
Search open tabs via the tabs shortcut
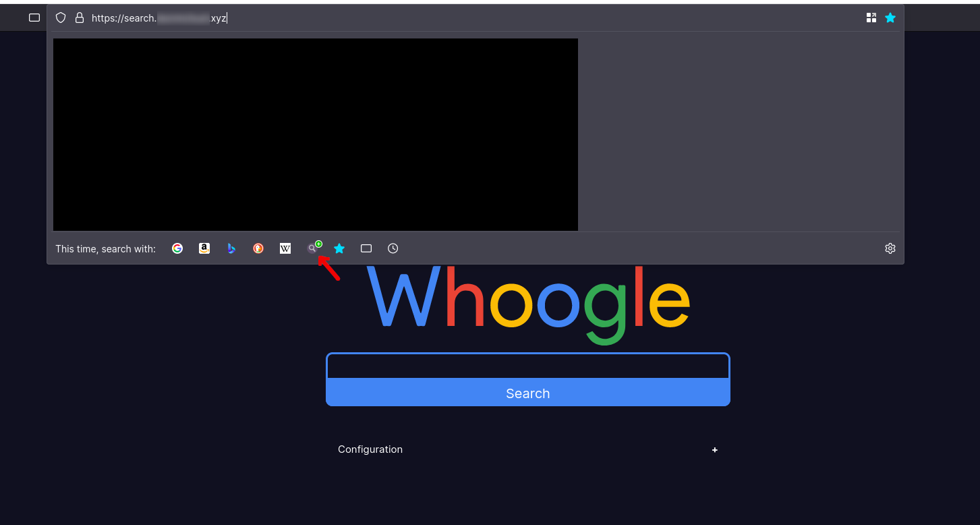point(366,248)
